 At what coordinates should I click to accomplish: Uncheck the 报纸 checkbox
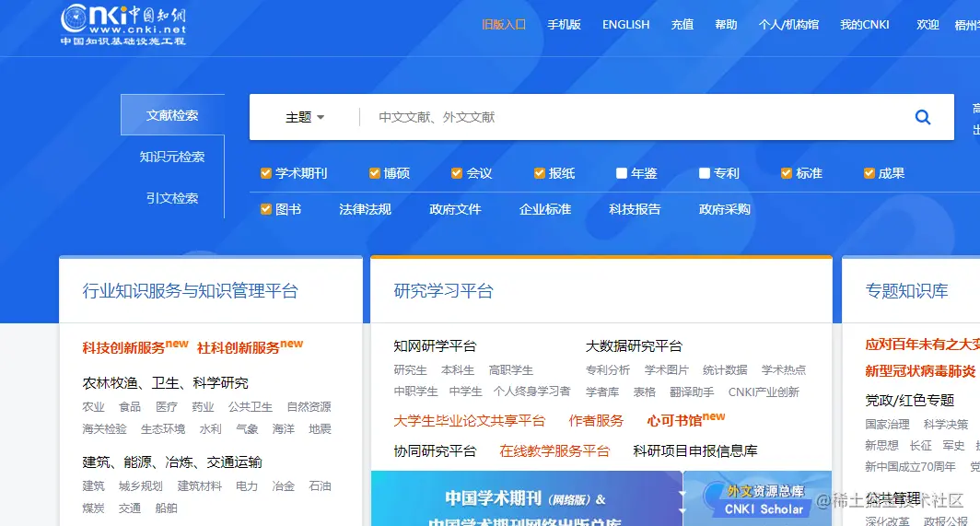click(x=540, y=173)
